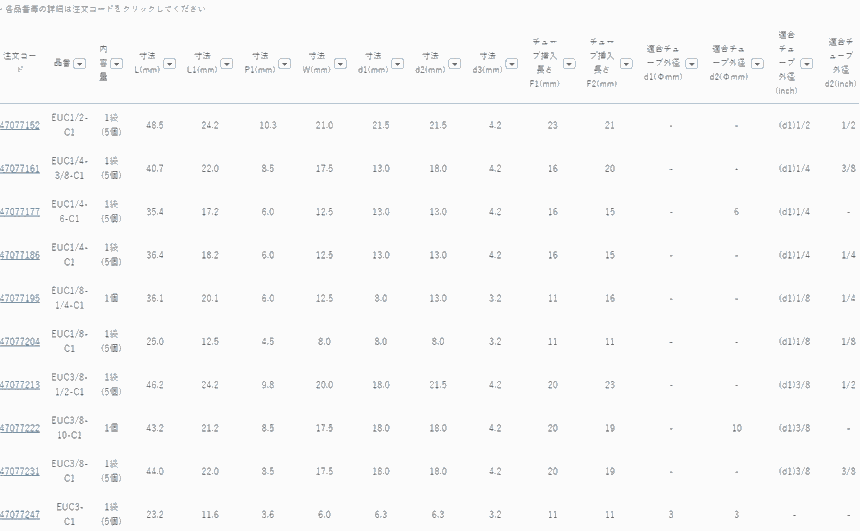Open order code 47077162 link
The image size is (860, 531).
(20, 126)
